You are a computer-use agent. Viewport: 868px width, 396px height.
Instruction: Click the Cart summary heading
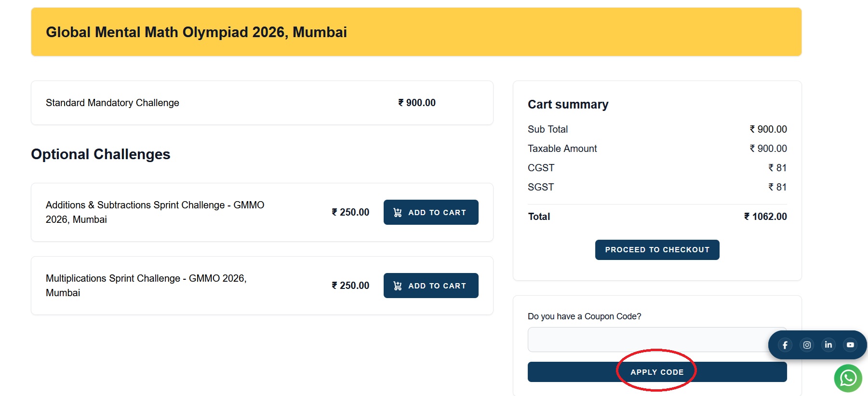click(568, 105)
